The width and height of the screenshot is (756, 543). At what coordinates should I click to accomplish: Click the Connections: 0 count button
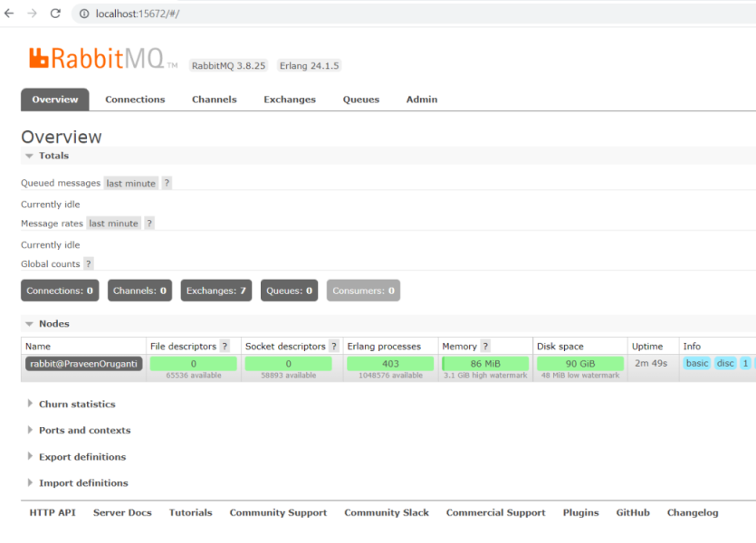coord(60,291)
